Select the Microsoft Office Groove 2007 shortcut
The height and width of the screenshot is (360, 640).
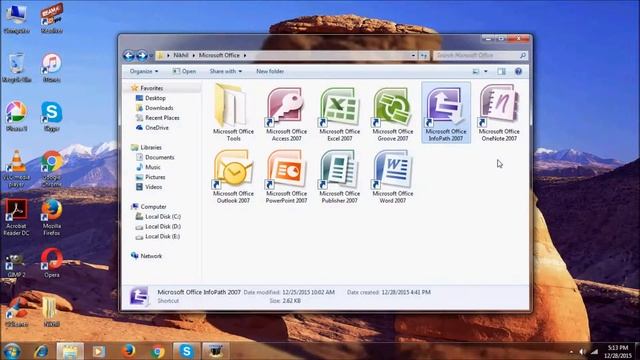[392, 113]
